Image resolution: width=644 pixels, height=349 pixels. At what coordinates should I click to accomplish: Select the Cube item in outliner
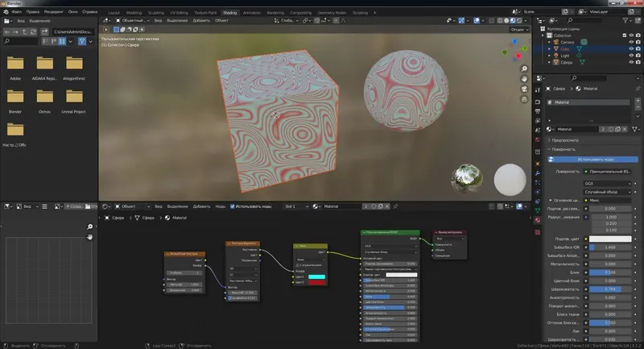tap(566, 48)
